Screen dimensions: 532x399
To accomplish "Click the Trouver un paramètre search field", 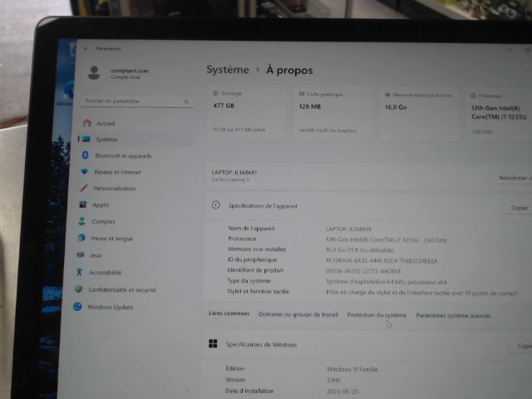I will point(136,101).
